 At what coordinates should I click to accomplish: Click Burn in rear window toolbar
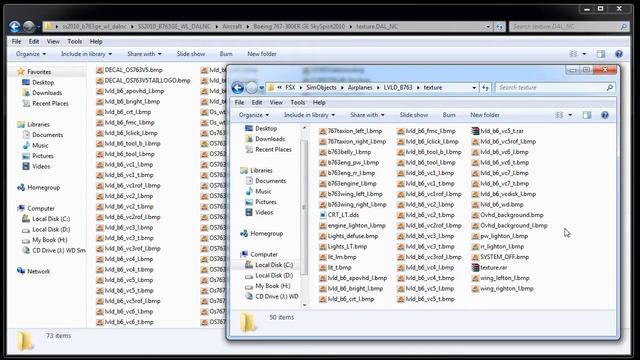(226, 54)
